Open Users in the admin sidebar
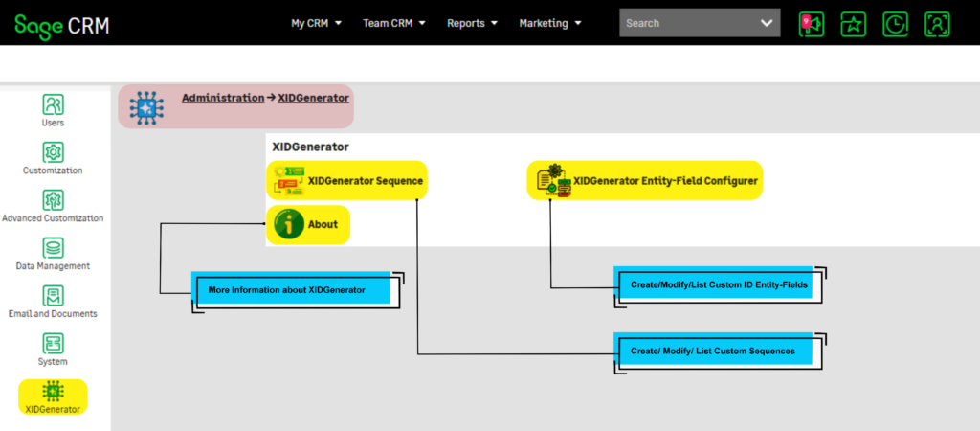The image size is (980, 431). (54, 104)
